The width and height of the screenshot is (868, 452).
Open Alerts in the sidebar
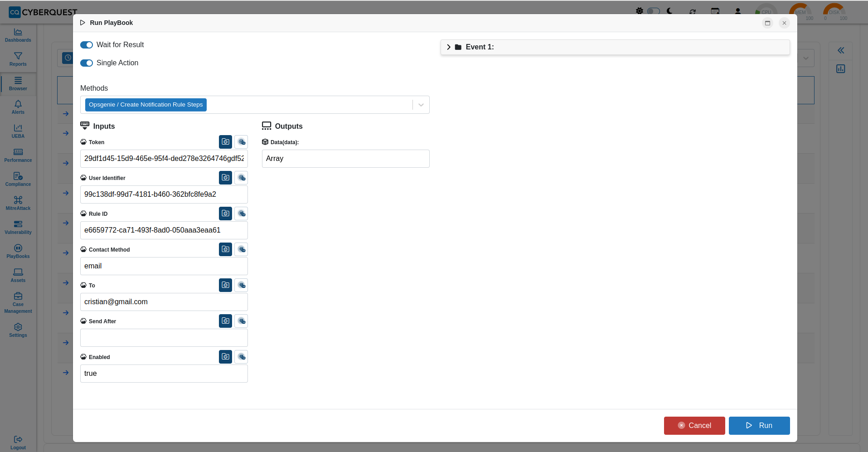(x=18, y=107)
